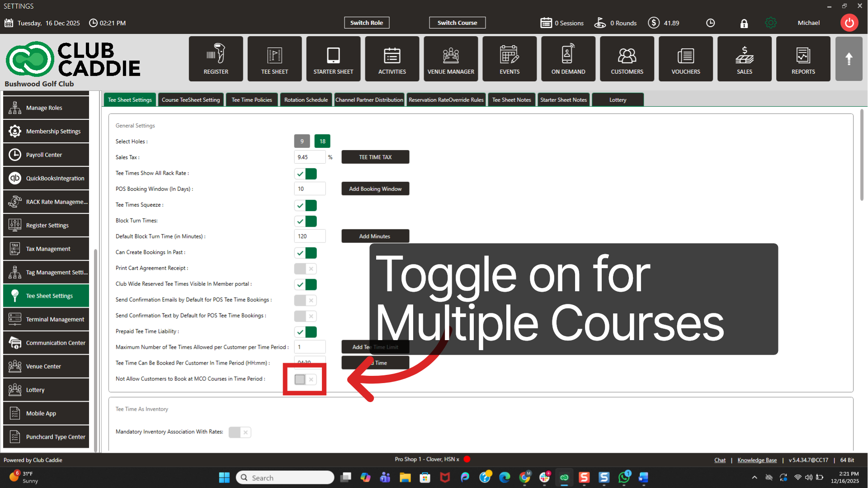The width and height of the screenshot is (868, 488).
Task: Open the Tee Sheet module
Action: (274, 59)
